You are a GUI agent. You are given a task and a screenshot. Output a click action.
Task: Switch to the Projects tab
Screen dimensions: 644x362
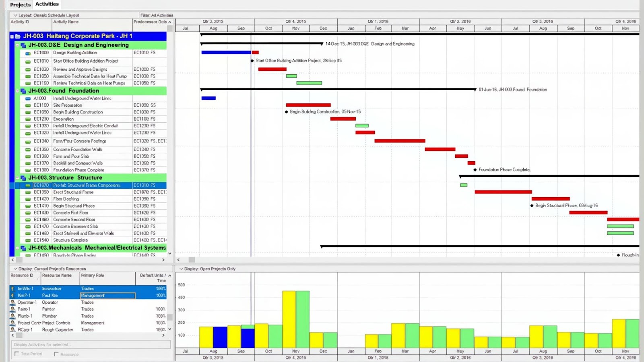click(x=20, y=5)
